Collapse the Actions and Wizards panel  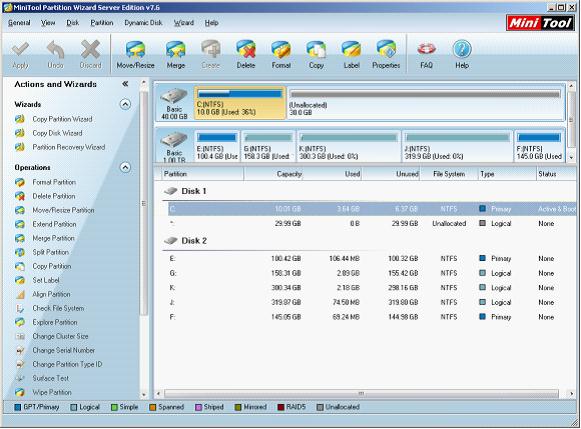[125, 84]
